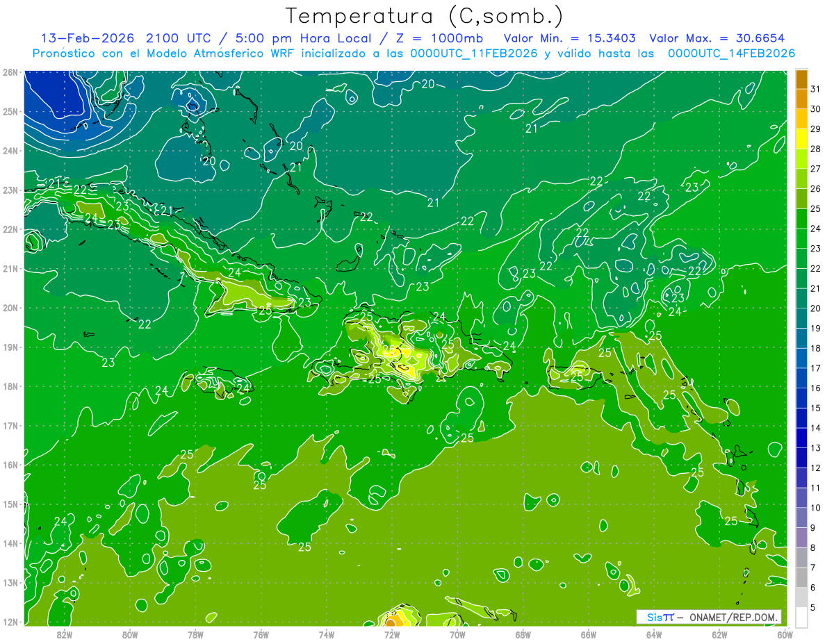Click the dark blue colorbar segment between 12 and 13
The width and height of the screenshot is (834, 644).
(801, 458)
